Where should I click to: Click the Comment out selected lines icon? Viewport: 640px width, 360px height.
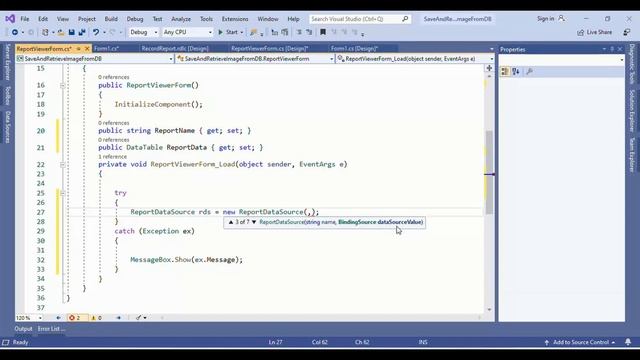click(x=299, y=32)
